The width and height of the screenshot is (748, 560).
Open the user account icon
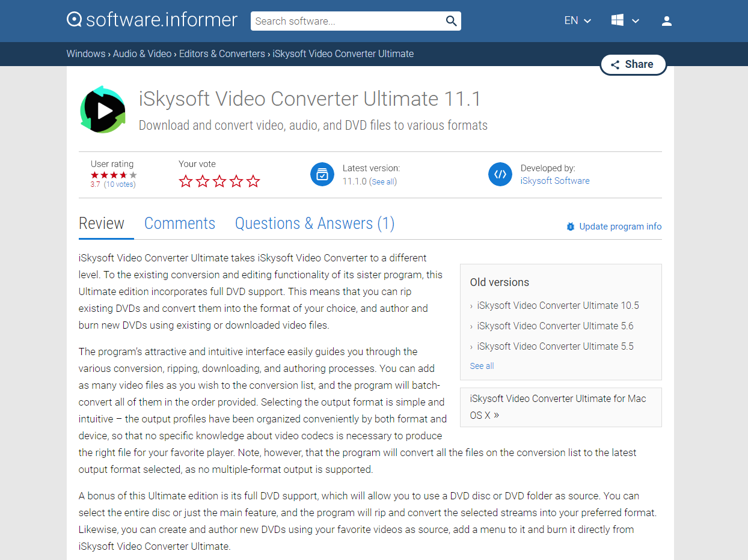pyautogui.click(x=666, y=21)
